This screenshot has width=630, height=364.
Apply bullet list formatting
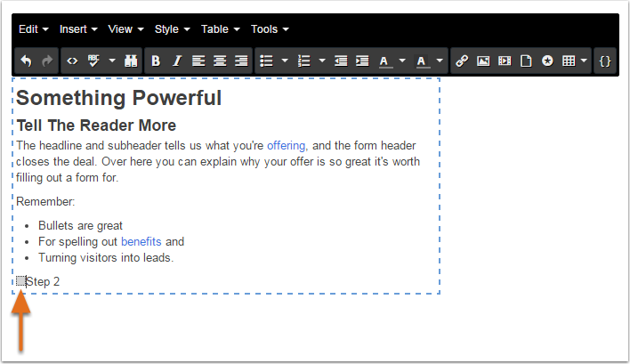point(266,61)
